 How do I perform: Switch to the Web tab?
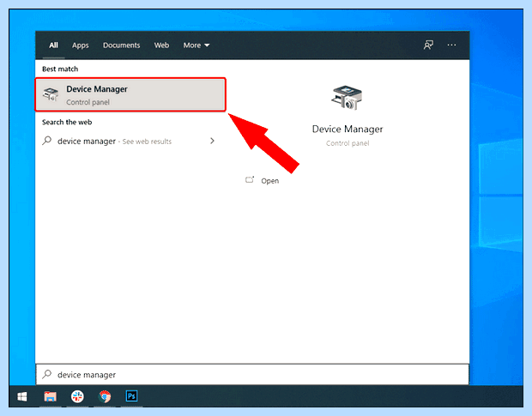pos(161,45)
